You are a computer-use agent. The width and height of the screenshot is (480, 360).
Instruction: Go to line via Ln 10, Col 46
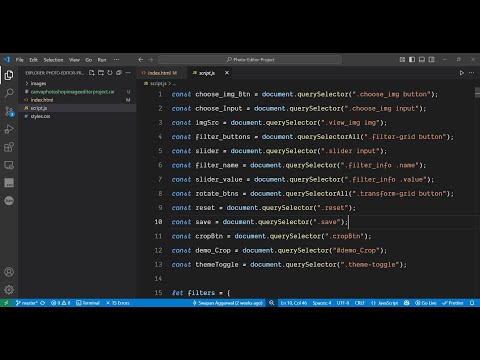point(294,303)
